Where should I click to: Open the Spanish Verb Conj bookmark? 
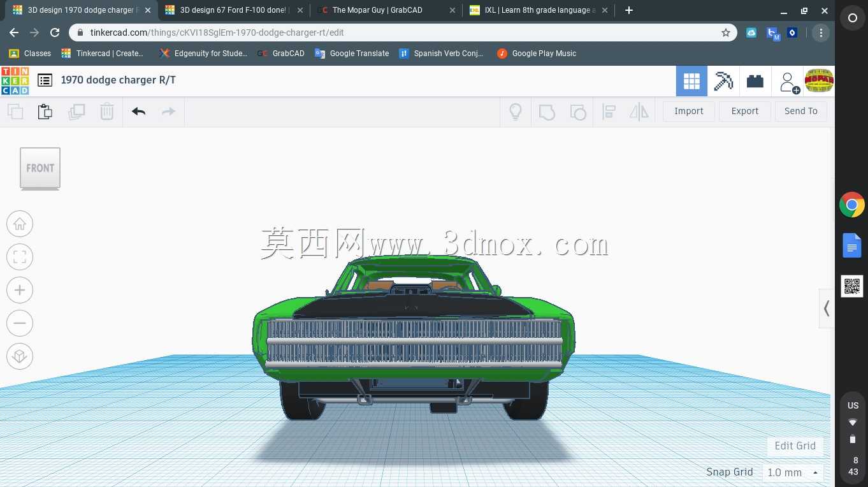point(441,54)
